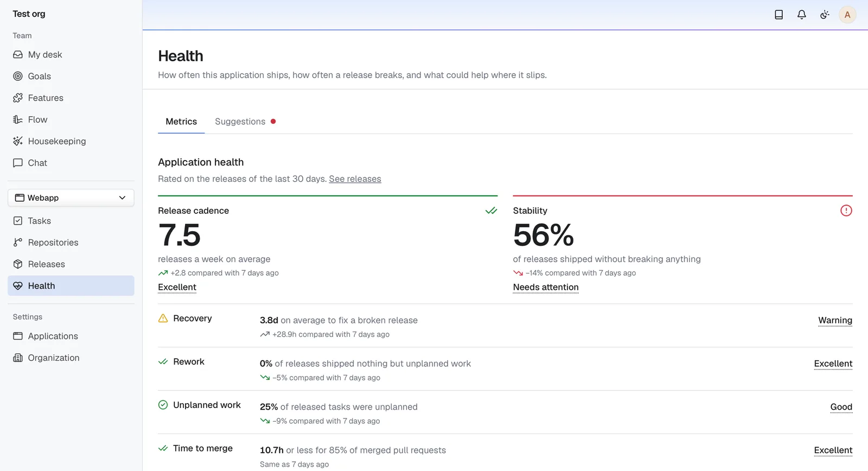Go to Repositories

coord(71,243)
